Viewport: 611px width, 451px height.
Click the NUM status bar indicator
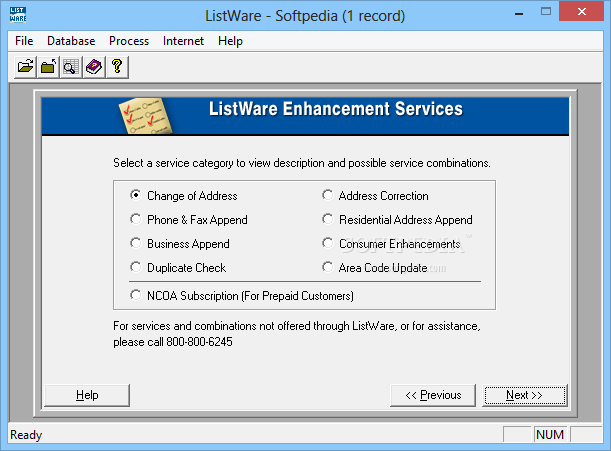point(550,435)
